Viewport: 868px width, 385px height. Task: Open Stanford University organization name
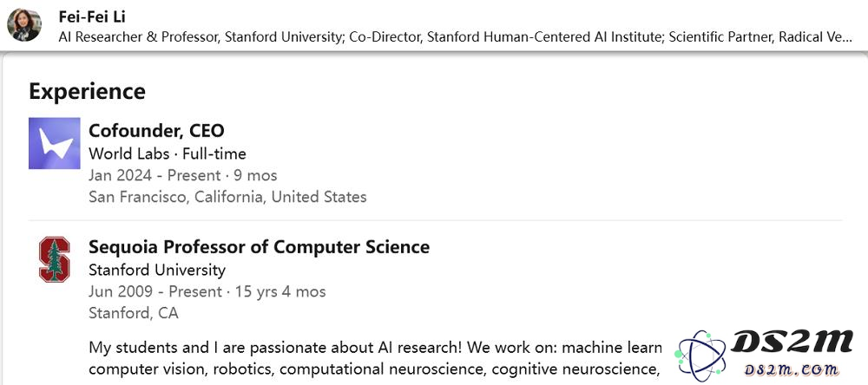(x=157, y=270)
